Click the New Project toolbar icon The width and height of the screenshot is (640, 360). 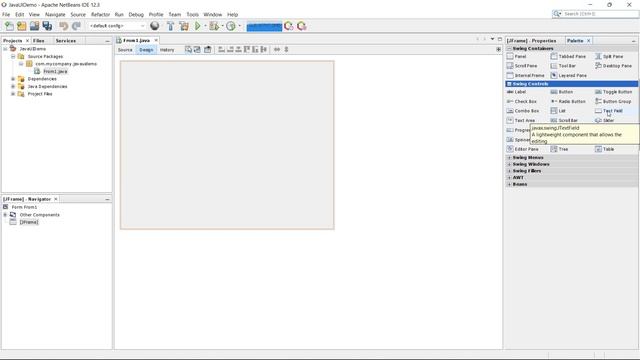click(22, 26)
